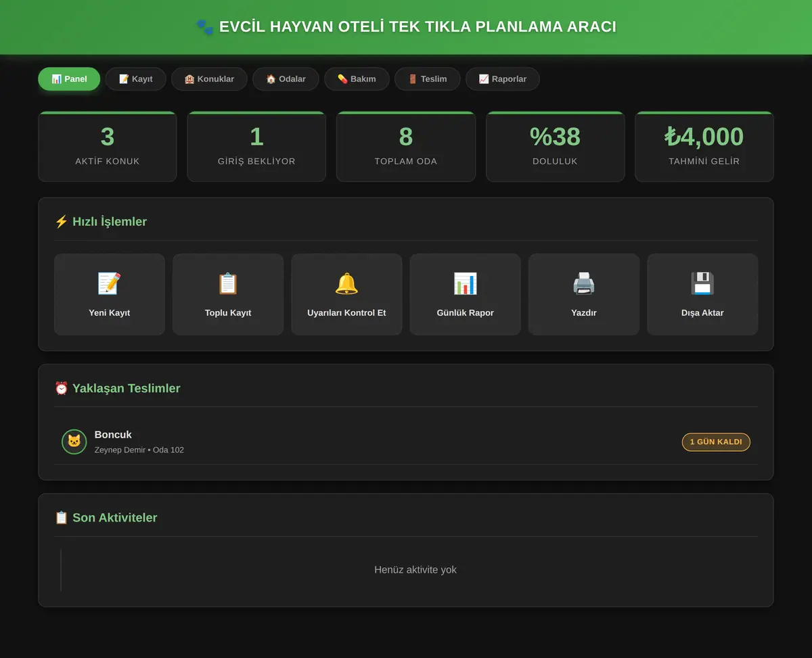Click the Dışa Aktar label

702,313
